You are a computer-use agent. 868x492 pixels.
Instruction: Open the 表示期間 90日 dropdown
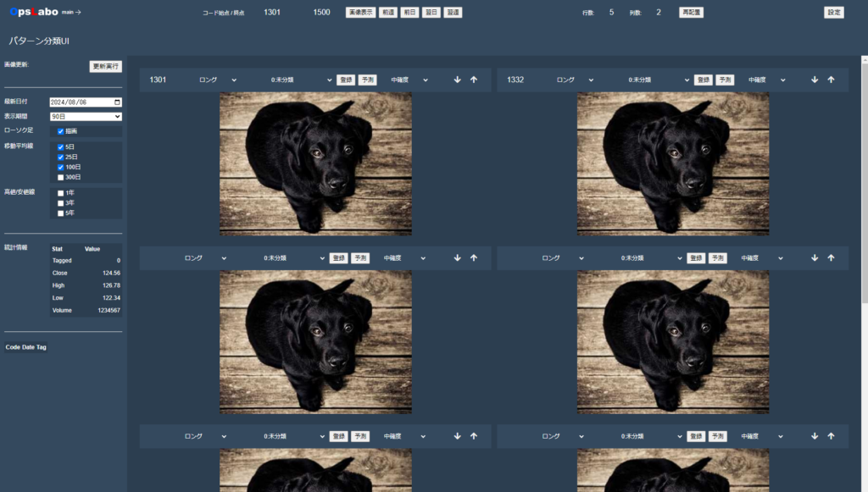coord(86,117)
